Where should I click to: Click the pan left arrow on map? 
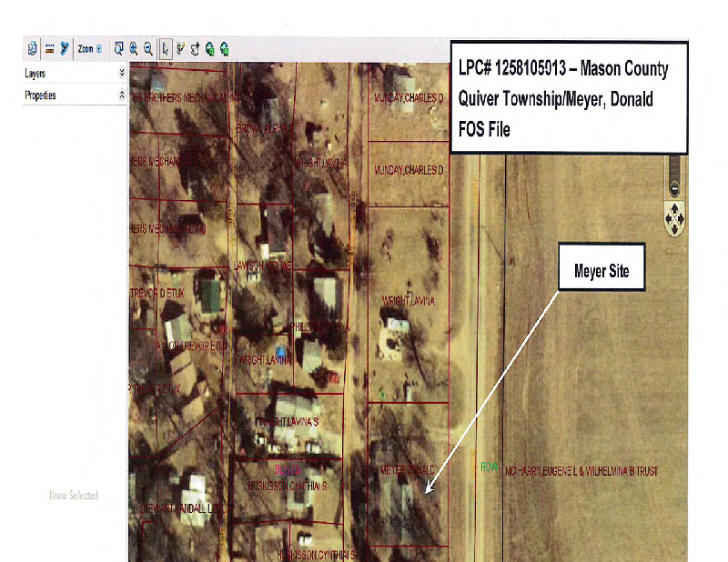pos(668,216)
